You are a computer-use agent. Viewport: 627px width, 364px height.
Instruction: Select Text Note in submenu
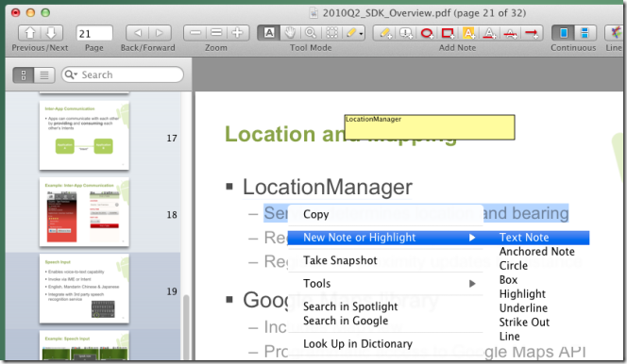536,238
